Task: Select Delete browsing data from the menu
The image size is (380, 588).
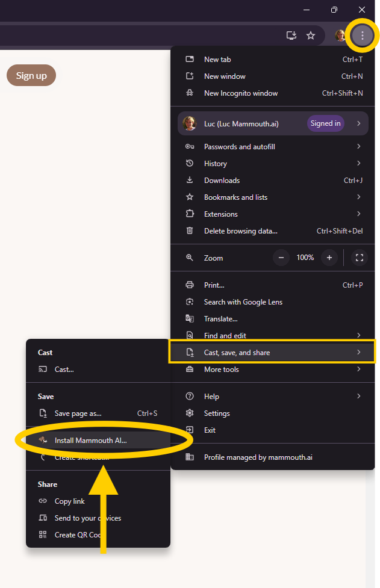Action: [240, 231]
